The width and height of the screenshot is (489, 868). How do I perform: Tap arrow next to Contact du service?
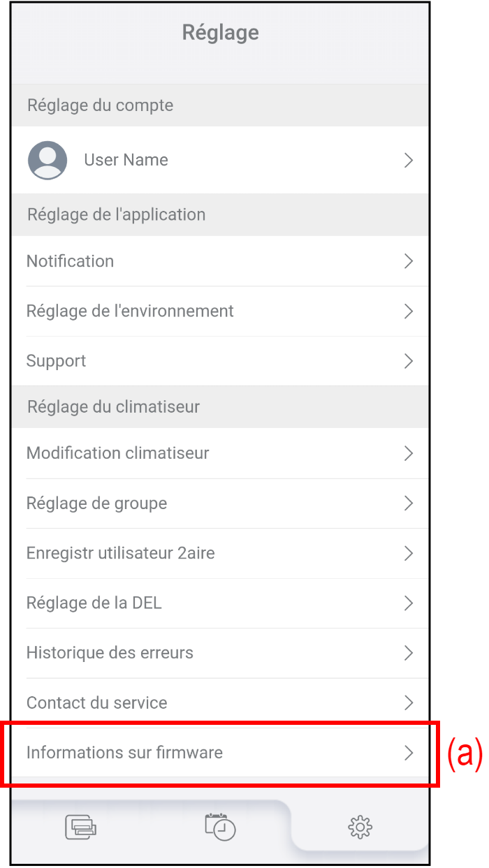pos(409,703)
